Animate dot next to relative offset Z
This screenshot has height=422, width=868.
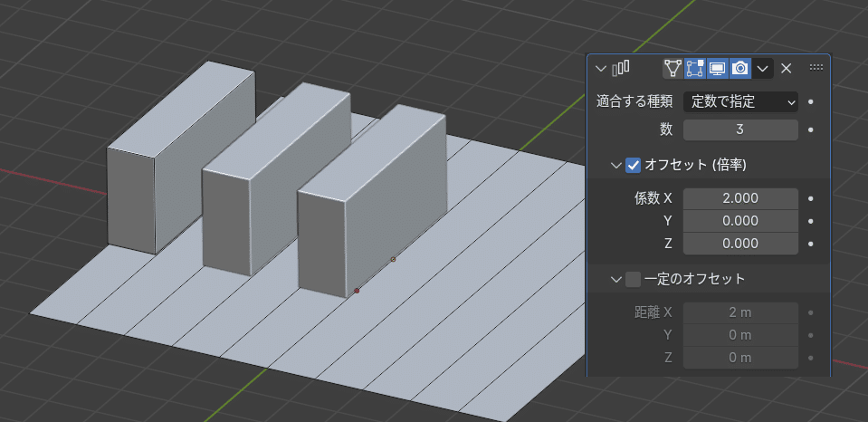pos(810,244)
